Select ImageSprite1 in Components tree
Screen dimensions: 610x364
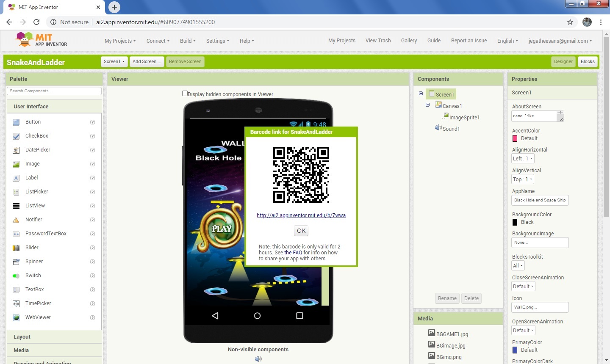click(464, 117)
